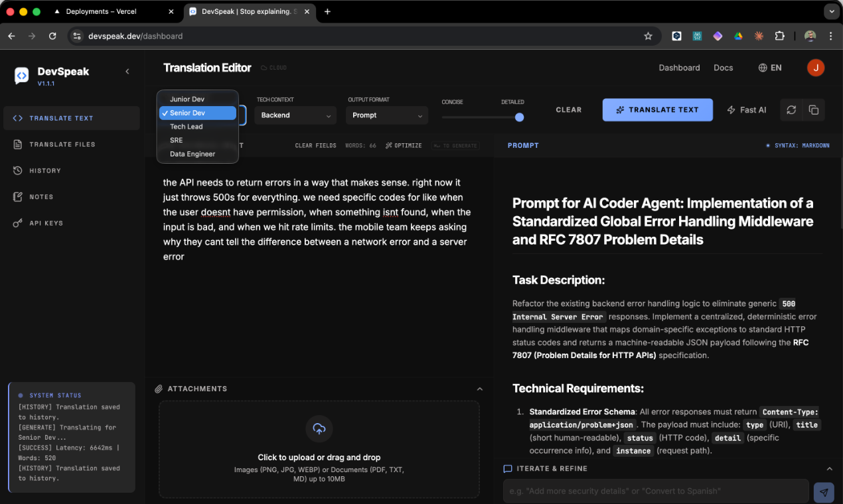Click the Optimize wand button
Viewport: 843px width, 504px height.
click(x=404, y=145)
